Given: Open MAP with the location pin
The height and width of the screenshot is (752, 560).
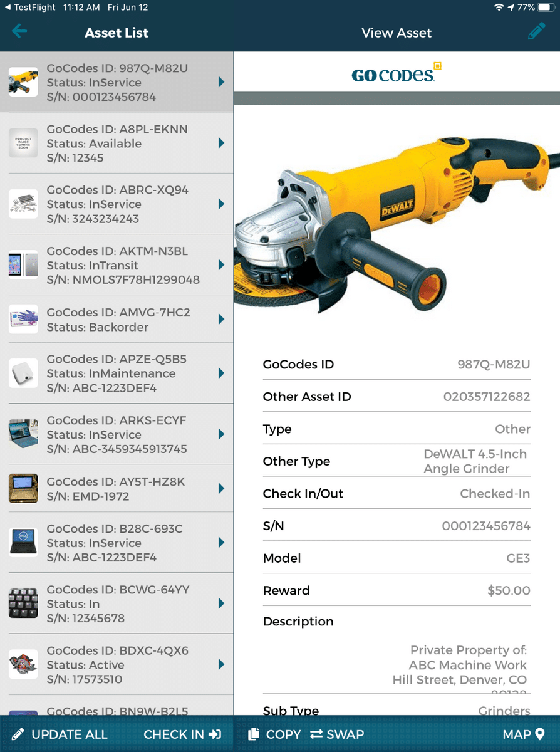Looking at the screenshot, I should (x=524, y=734).
